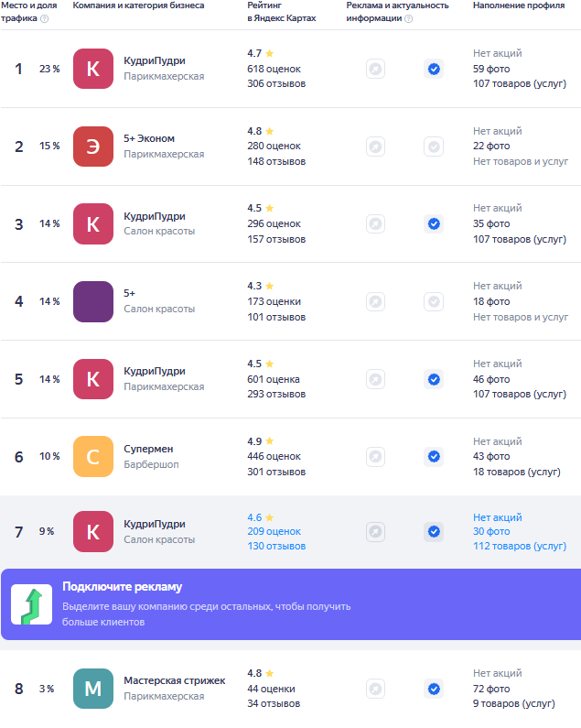Click the advertising compass icon for Мастерская стрижек

tap(375, 689)
